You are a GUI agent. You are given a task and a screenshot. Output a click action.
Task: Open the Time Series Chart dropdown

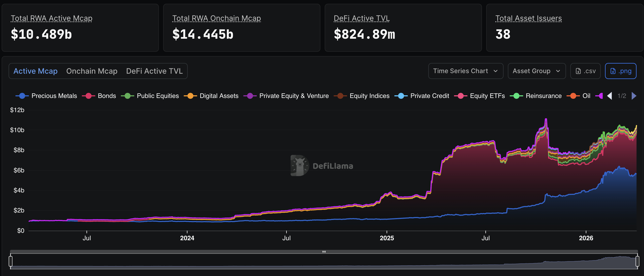point(465,71)
